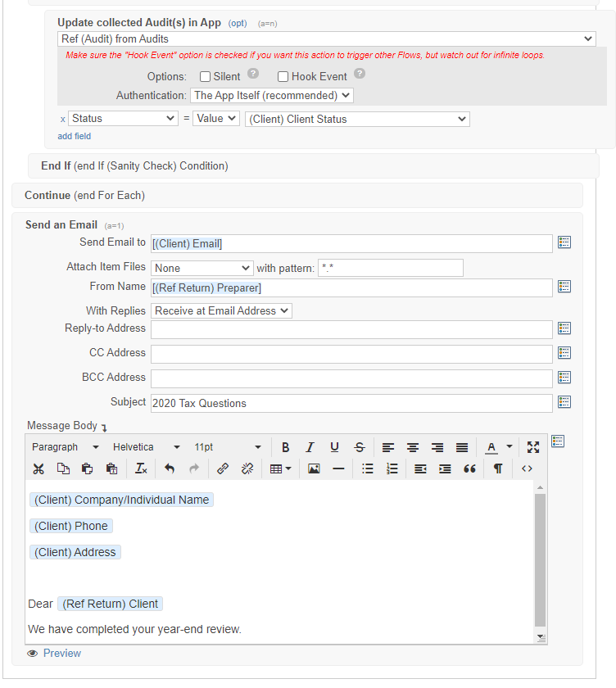
Task: Align text left in message body
Action: pos(387,447)
